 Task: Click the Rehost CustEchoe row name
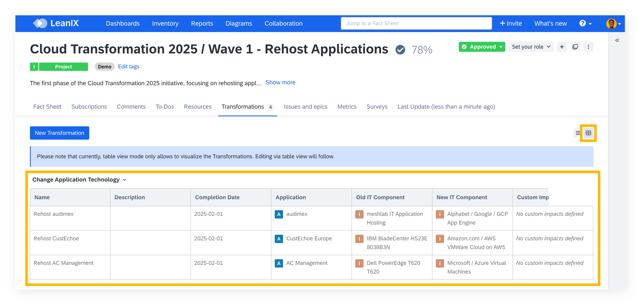pyautogui.click(x=56, y=239)
